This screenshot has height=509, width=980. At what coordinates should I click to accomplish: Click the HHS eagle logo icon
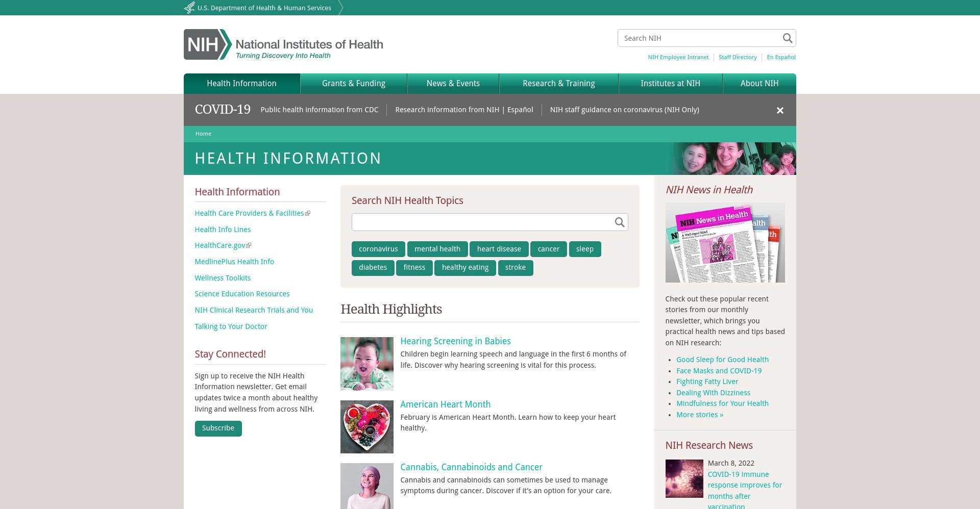(189, 8)
